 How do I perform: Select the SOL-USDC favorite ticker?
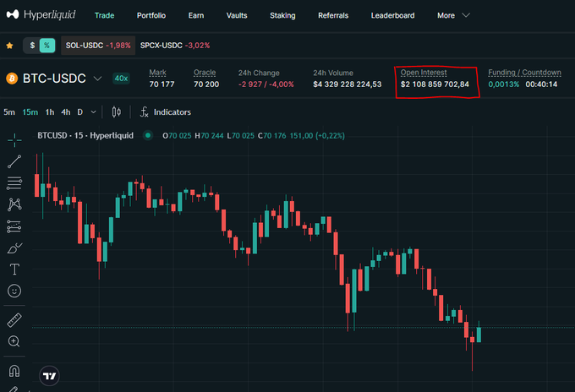coord(98,46)
